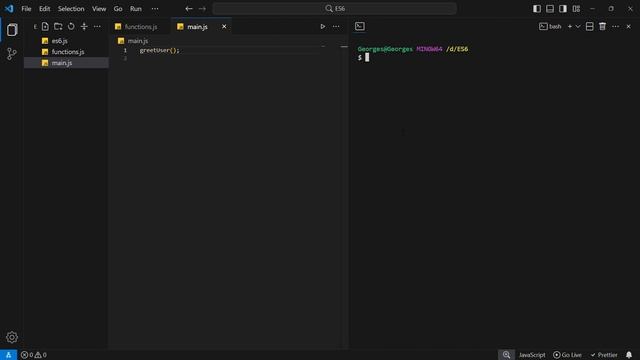Click the remote window status icon

[x=8, y=355]
